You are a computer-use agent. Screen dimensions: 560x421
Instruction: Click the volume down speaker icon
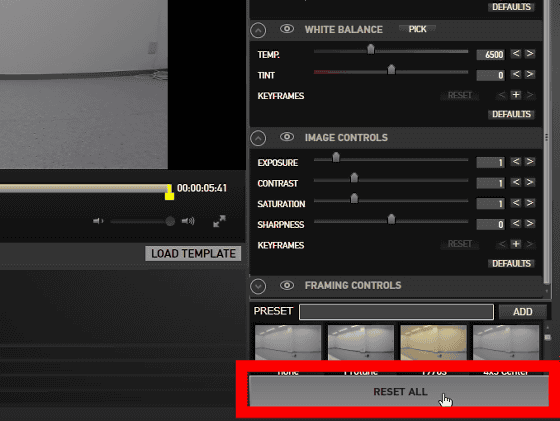[98, 221]
